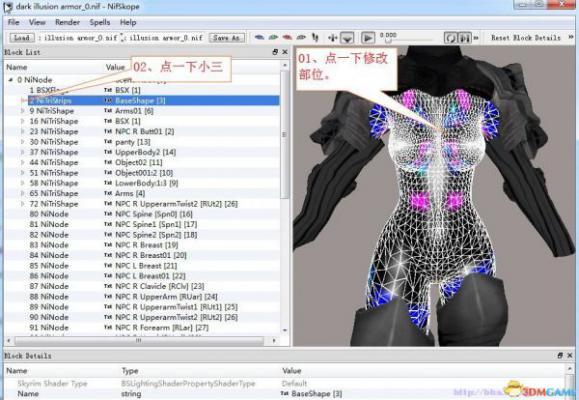
Task: Click the Save As button
Action: coord(226,38)
